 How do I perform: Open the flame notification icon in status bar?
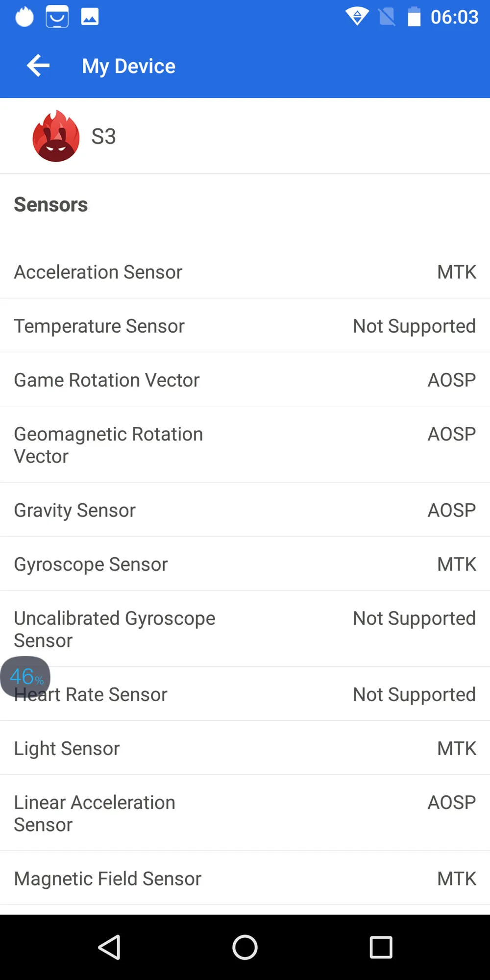pos(24,17)
